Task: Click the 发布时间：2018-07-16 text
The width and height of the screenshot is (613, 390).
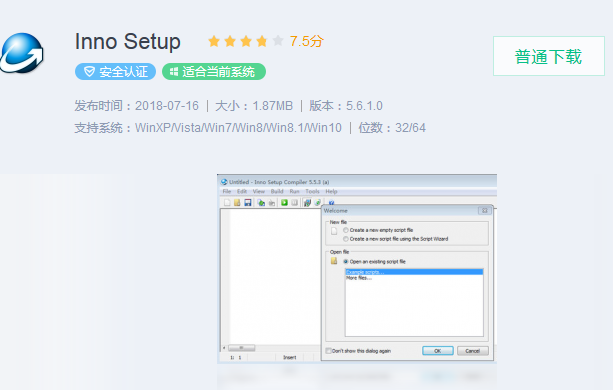Action: [x=136, y=106]
